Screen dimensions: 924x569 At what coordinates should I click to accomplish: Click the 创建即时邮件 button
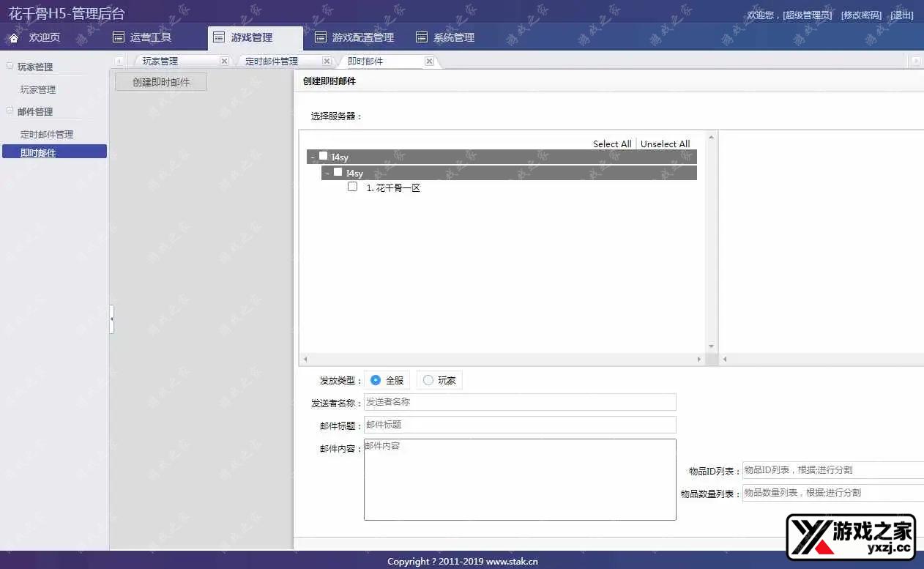161,82
